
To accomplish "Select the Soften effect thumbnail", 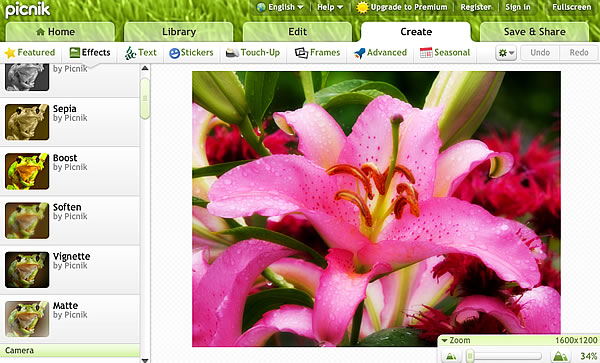I will [27, 221].
